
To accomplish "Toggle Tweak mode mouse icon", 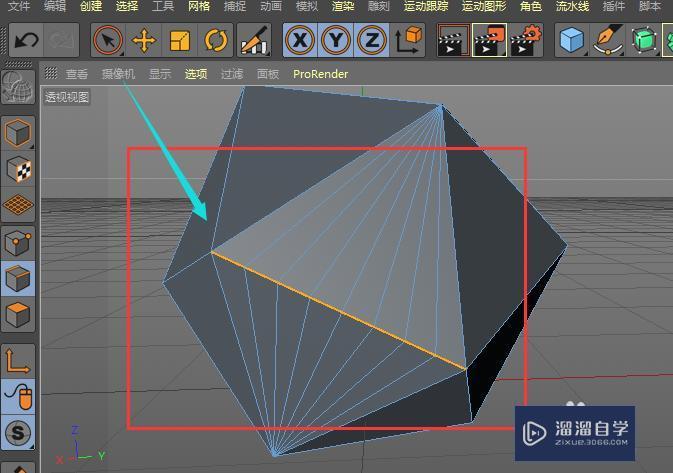I will [18, 397].
